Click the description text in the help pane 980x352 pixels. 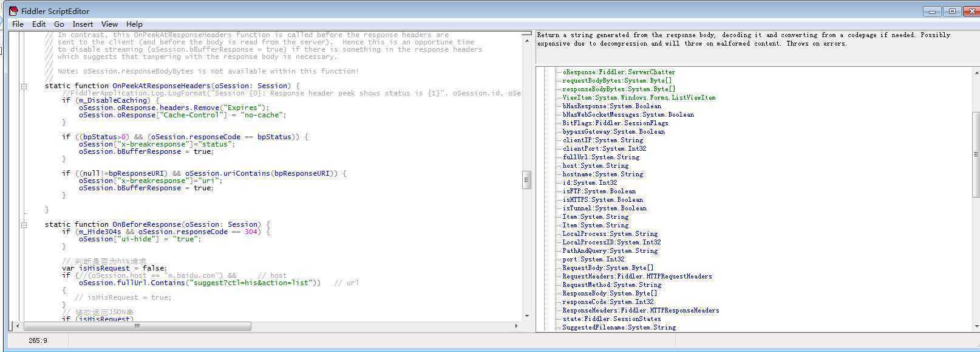[x=744, y=40]
